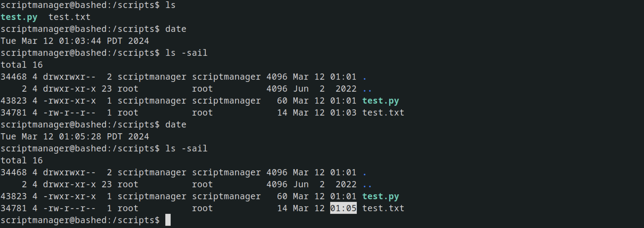Click inode number 43823 in the first listing
This screenshot has width=644, height=228.
click(14, 101)
